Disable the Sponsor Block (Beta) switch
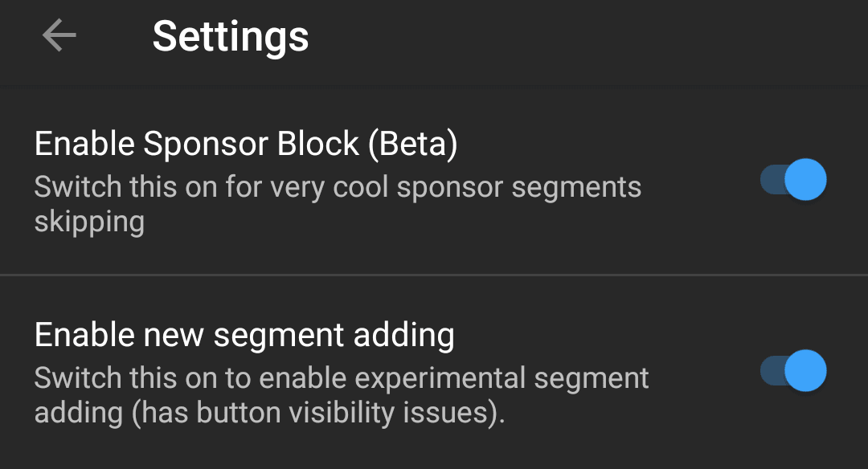 point(793,179)
